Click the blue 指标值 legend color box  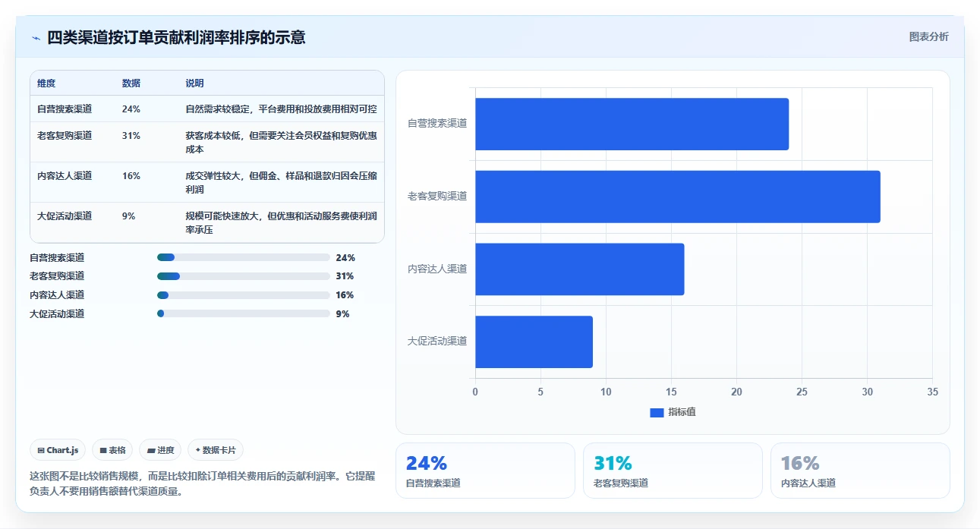pyautogui.click(x=657, y=412)
